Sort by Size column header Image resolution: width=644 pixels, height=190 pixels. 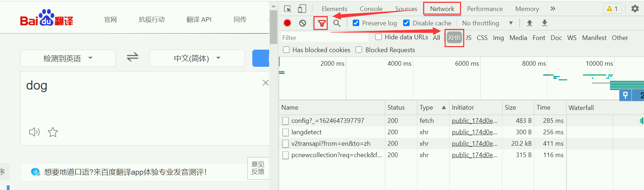click(518, 107)
